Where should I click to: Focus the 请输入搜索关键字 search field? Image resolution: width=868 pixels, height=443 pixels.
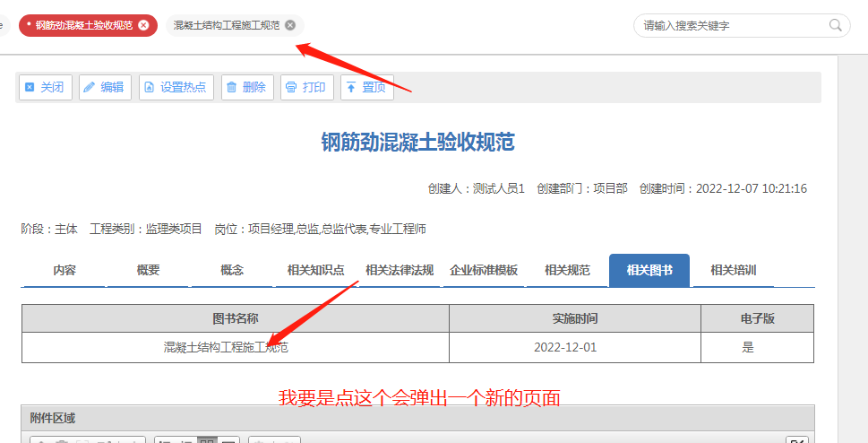pyautogui.click(x=741, y=25)
